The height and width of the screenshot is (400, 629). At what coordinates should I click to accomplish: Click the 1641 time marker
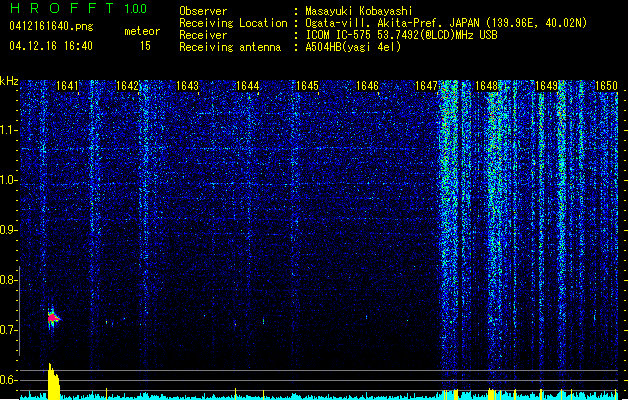point(67,86)
